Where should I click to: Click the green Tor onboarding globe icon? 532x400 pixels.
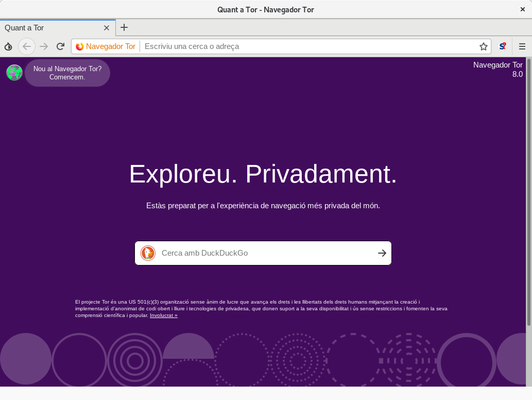click(x=14, y=73)
